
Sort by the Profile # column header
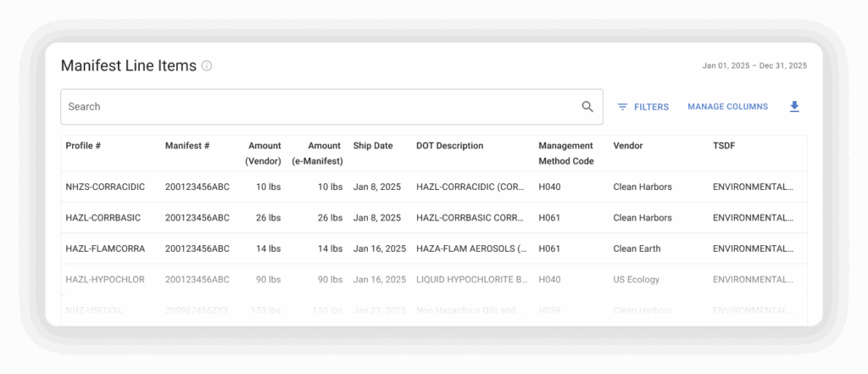click(83, 146)
